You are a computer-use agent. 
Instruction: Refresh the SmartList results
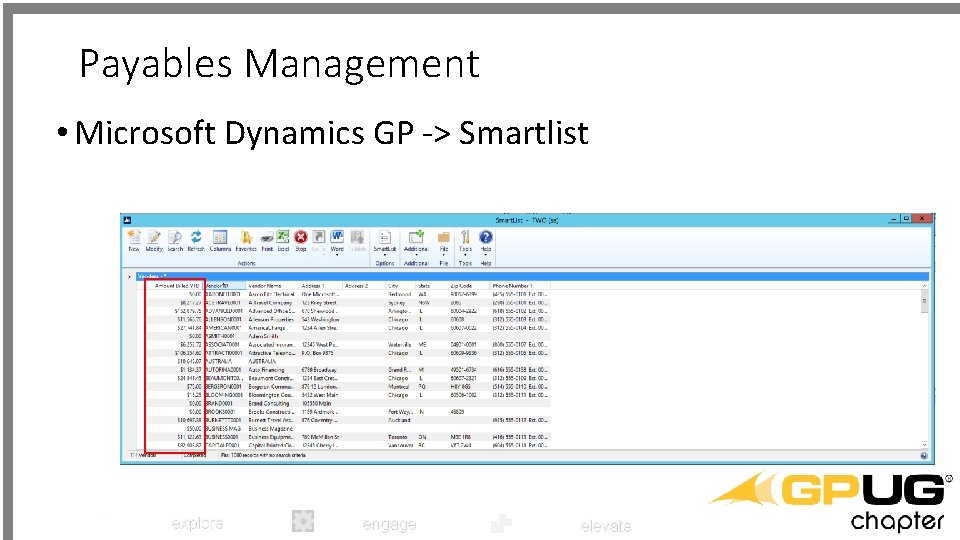click(x=196, y=240)
